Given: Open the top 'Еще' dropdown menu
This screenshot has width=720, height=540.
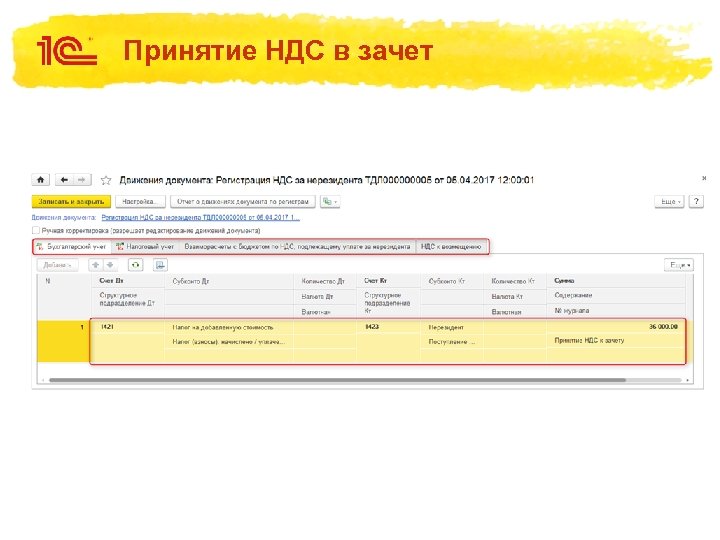Looking at the screenshot, I should [669, 202].
